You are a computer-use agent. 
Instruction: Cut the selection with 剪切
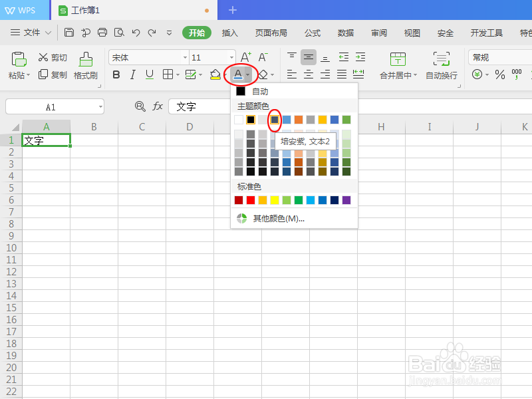coord(53,57)
